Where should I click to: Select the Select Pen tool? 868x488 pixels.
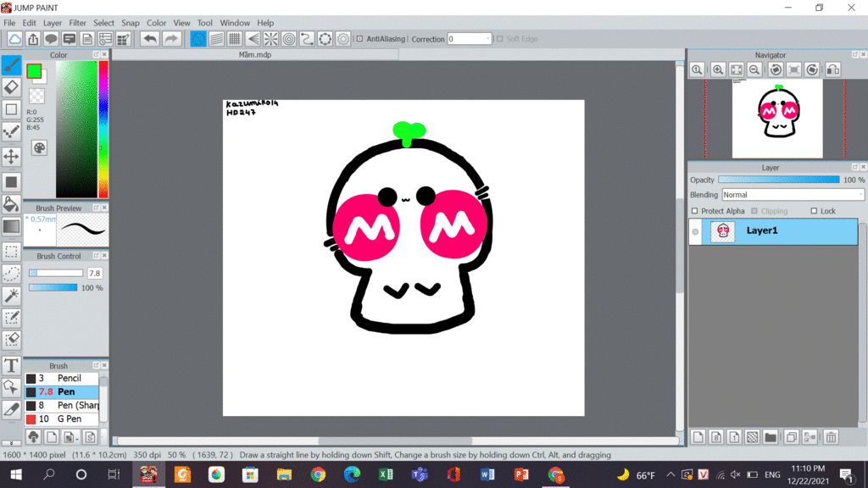click(x=12, y=319)
